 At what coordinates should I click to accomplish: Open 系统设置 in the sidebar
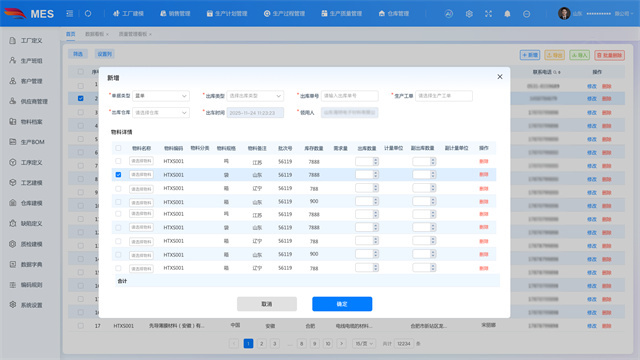tap(26, 305)
